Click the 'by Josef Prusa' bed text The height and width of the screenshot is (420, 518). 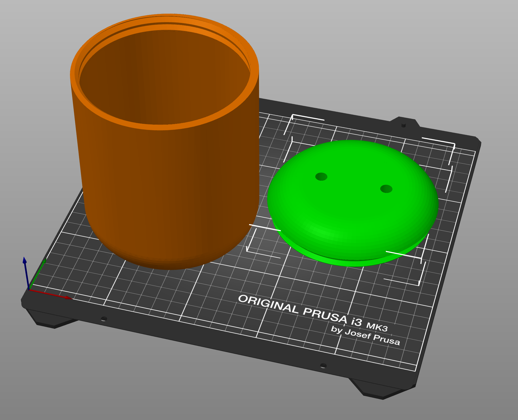(x=365, y=335)
